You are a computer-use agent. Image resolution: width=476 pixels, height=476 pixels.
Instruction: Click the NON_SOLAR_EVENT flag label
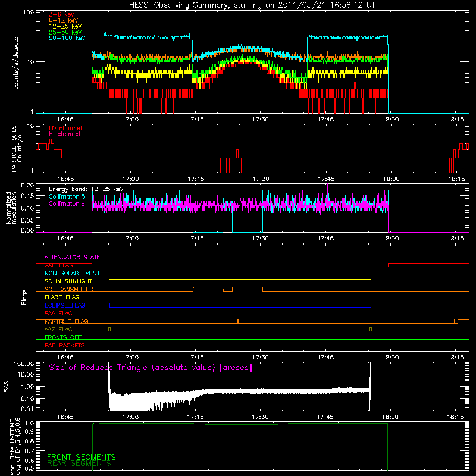click(x=72, y=273)
